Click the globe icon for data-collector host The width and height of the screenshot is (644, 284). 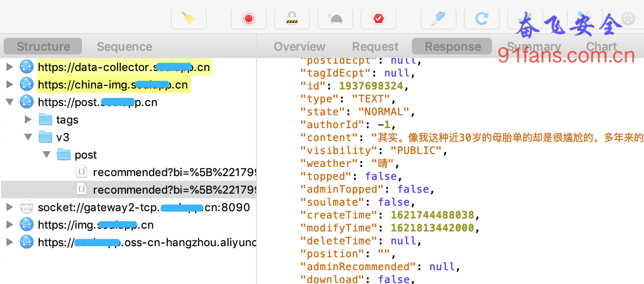(x=27, y=67)
